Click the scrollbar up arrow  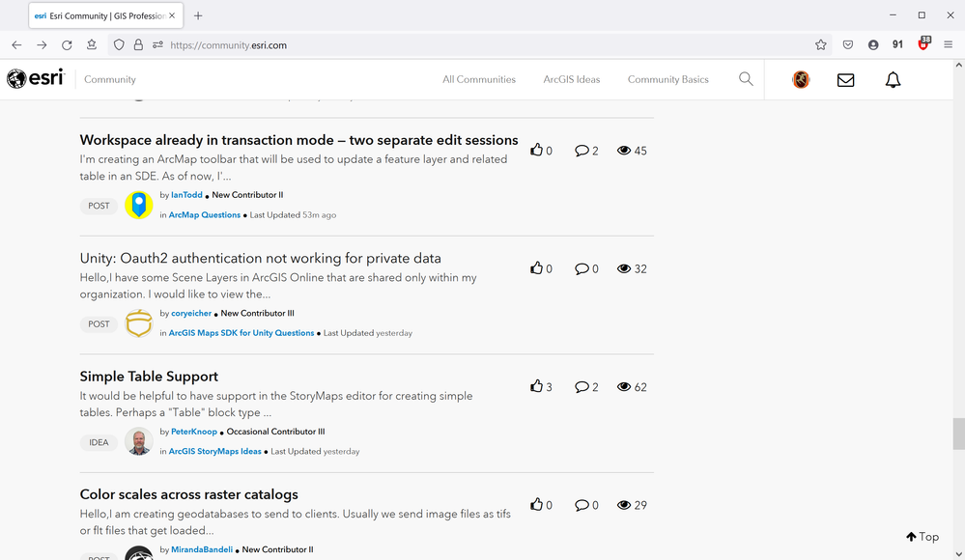click(959, 65)
